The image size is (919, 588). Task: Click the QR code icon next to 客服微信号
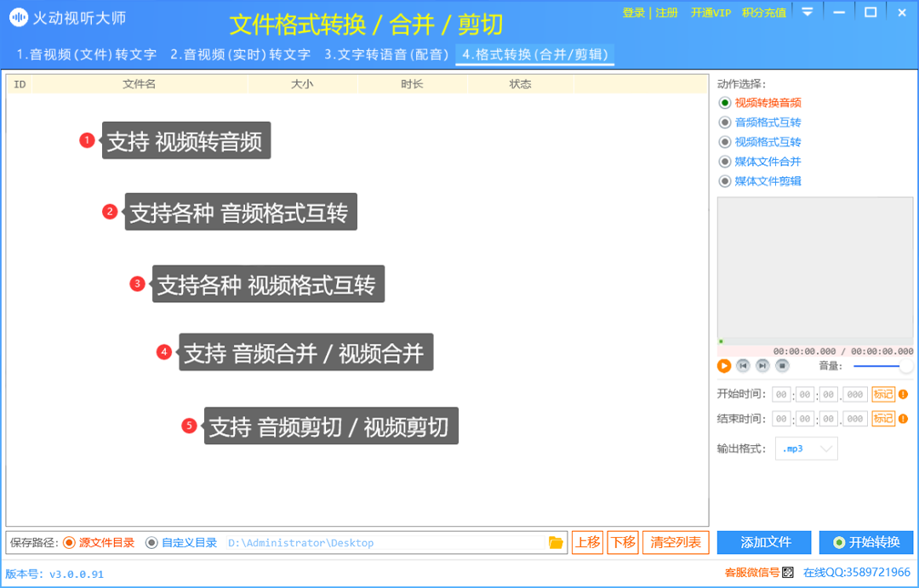pyautogui.click(x=788, y=573)
